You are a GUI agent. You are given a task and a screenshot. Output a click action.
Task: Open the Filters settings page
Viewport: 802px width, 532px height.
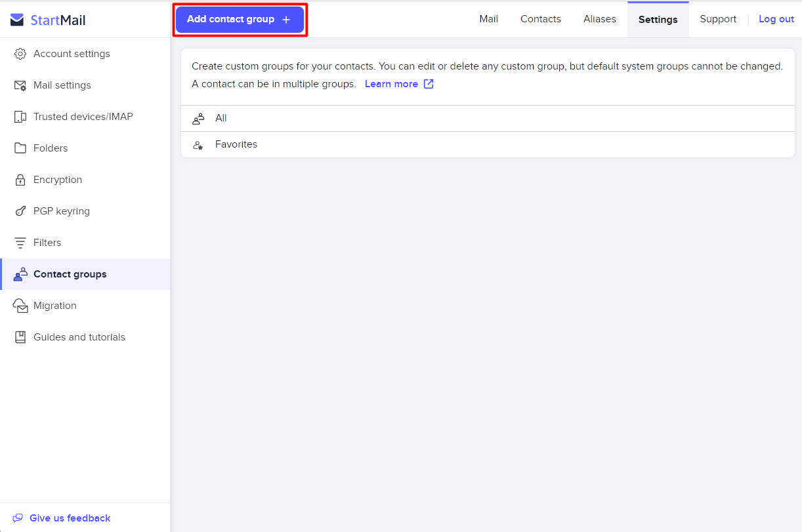(x=85, y=243)
